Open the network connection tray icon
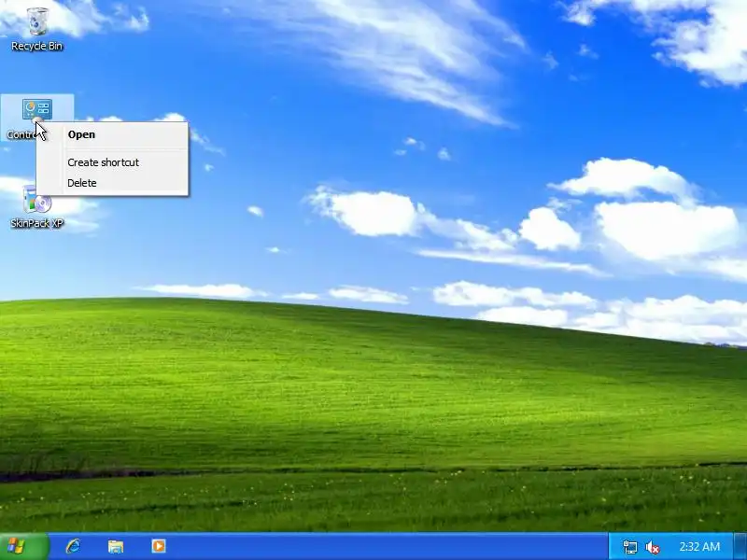Screen dimensions: 747x560 pyautogui.click(x=629, y=547)
